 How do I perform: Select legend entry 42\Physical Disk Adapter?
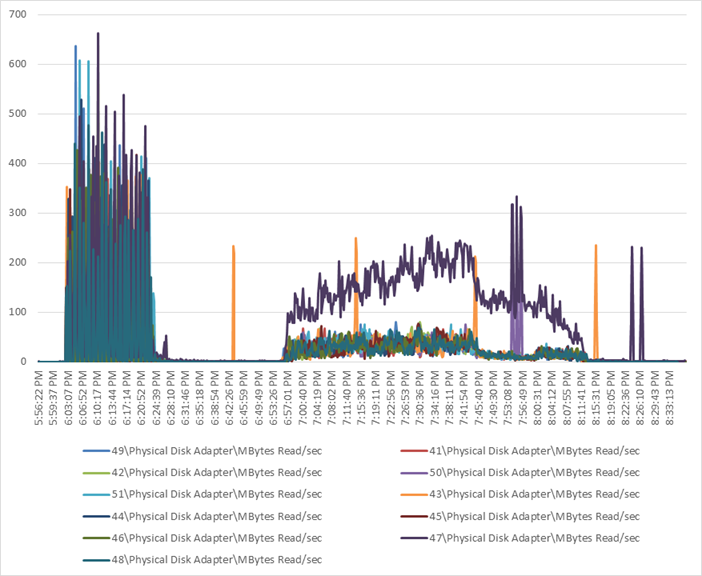(x=202, y=473)
